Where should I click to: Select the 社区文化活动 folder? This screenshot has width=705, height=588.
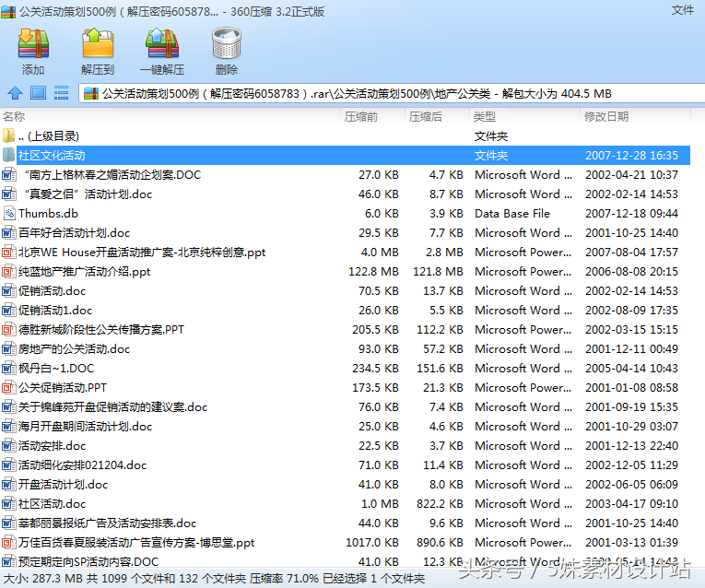[346, 156]
